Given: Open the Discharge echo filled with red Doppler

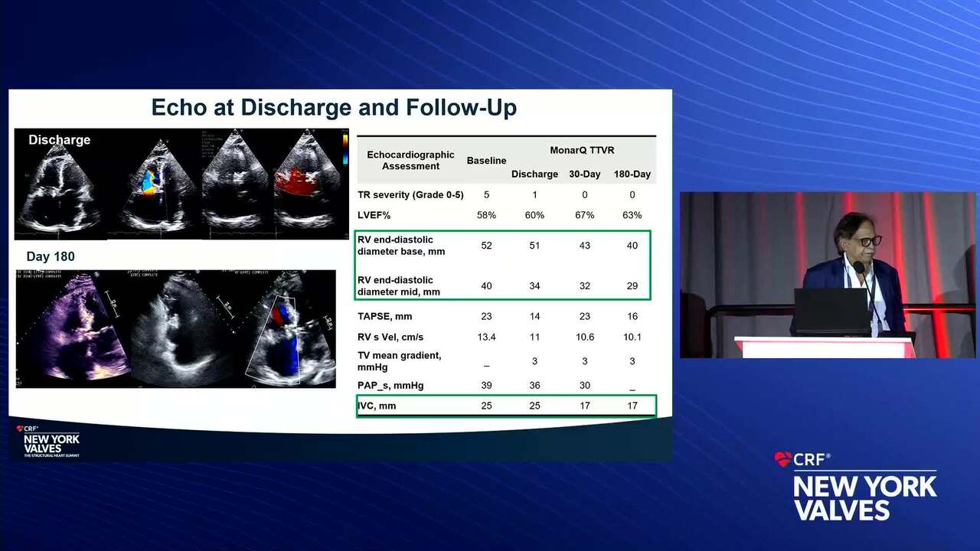Looking at the screenshot, I should pyautogui.click(x=309, y=184).
